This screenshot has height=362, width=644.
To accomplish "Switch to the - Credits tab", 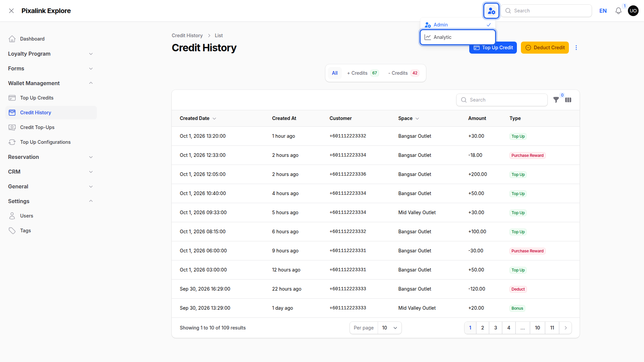I will coord(404,73).
